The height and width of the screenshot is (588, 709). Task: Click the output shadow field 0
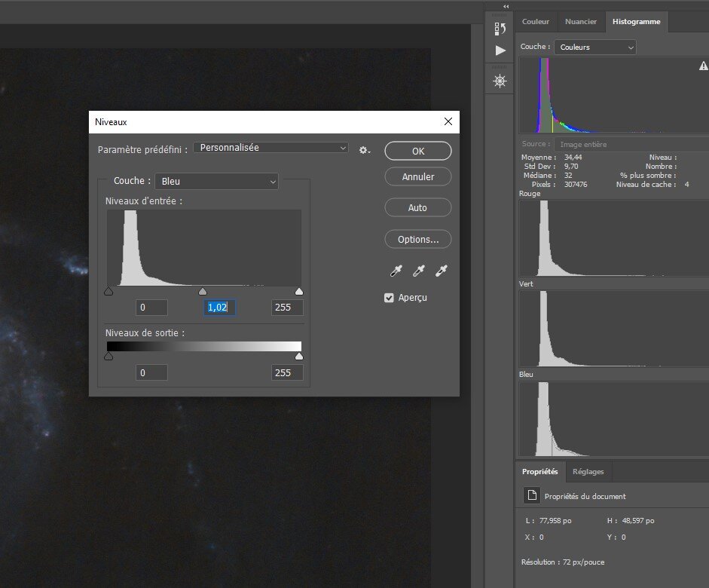click(152, 372)
